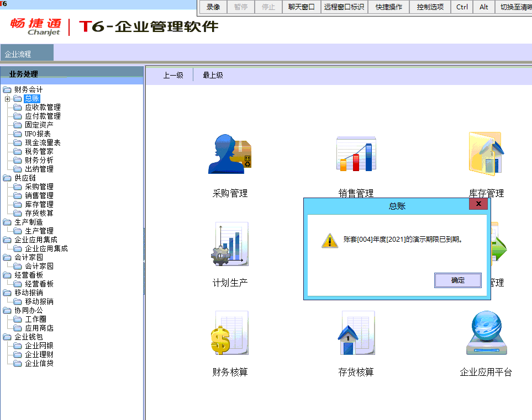
Task: Click the dialog message about 账套[004]
Action: coord(403,240)
